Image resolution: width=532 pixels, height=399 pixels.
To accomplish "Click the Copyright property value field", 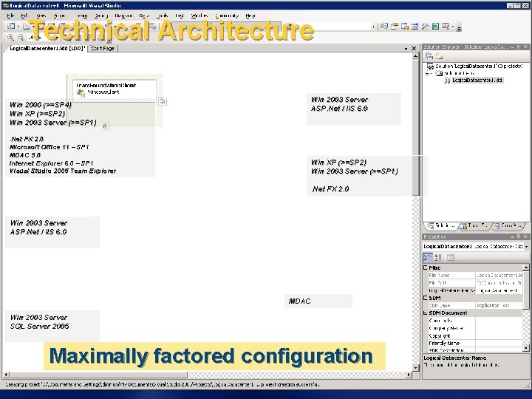I will [x=499, y=335].
